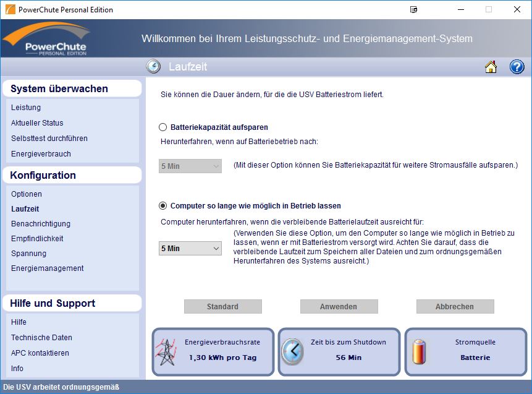
Task: Open the 5 Min dropdown for remaining runtime
Action: tap(190, 248)
